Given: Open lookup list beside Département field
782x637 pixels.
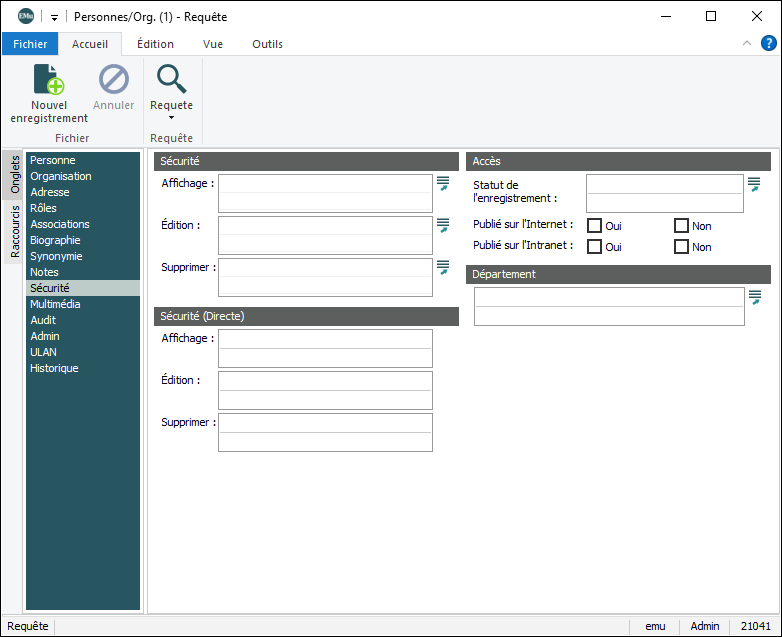Looking at the screenshot, I should (755, 297).
